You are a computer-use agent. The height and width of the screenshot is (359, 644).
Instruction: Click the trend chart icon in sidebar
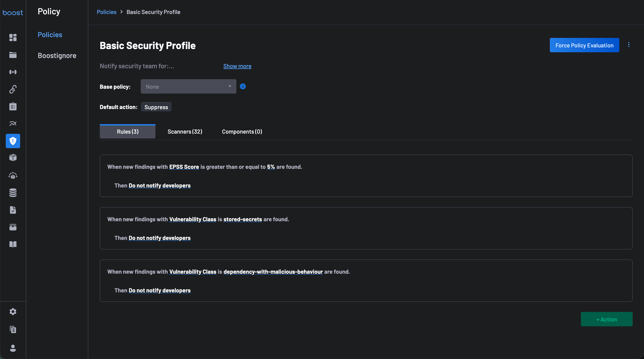pos(13,123)
